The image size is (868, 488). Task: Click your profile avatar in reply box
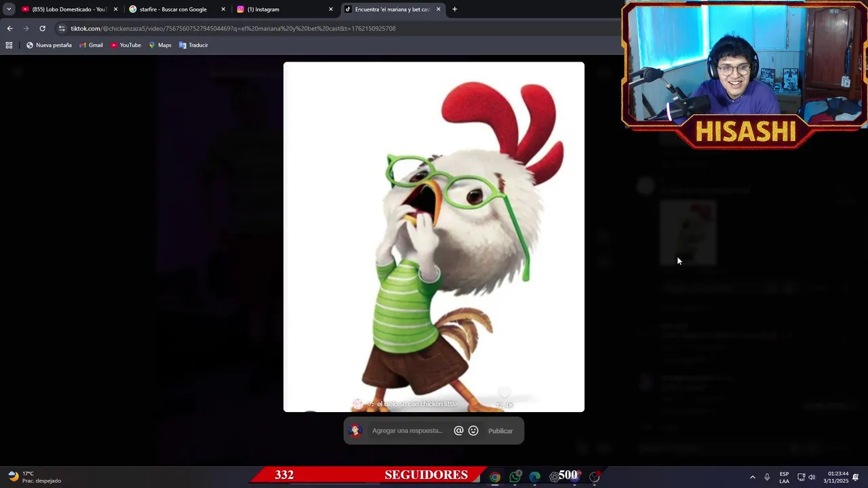(355, 430)
